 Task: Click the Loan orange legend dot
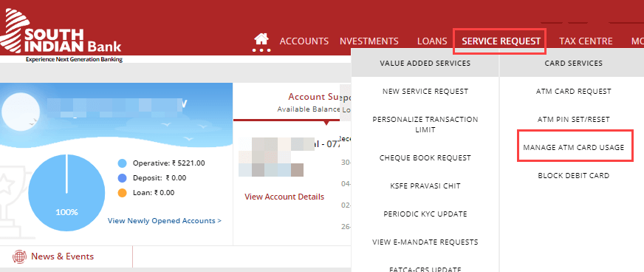pos(122,193)
